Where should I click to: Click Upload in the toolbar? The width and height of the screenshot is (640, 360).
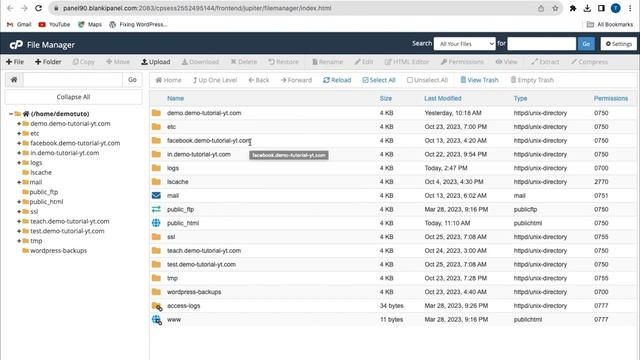pos(156,62)
